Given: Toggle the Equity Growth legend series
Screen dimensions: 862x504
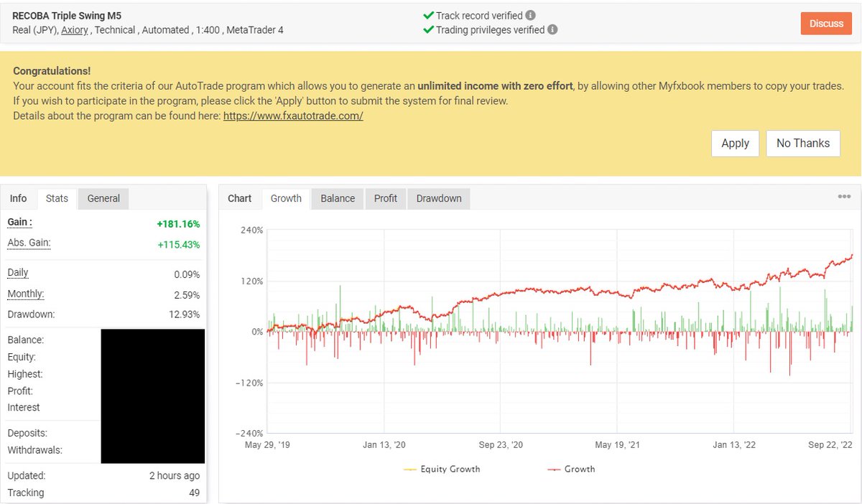Looking at the screenshot, I should point(442,469).
